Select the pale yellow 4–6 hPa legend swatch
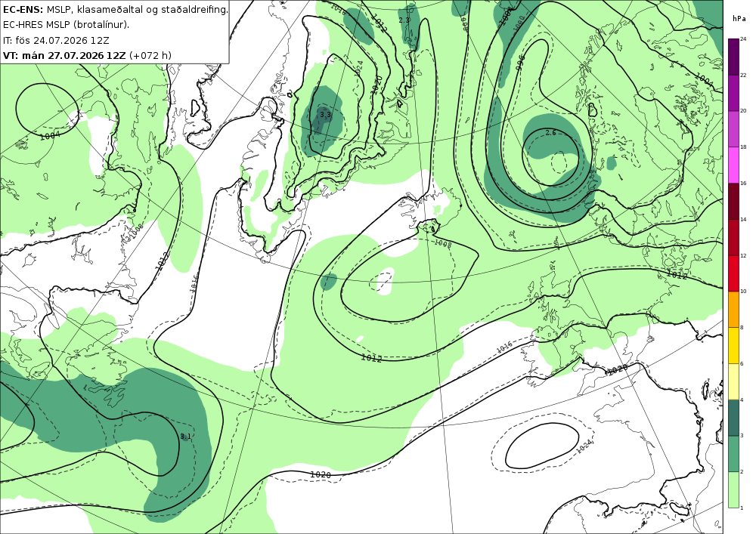Image resolution: width=756 pixels, height=534 pixels. point(734,381)
